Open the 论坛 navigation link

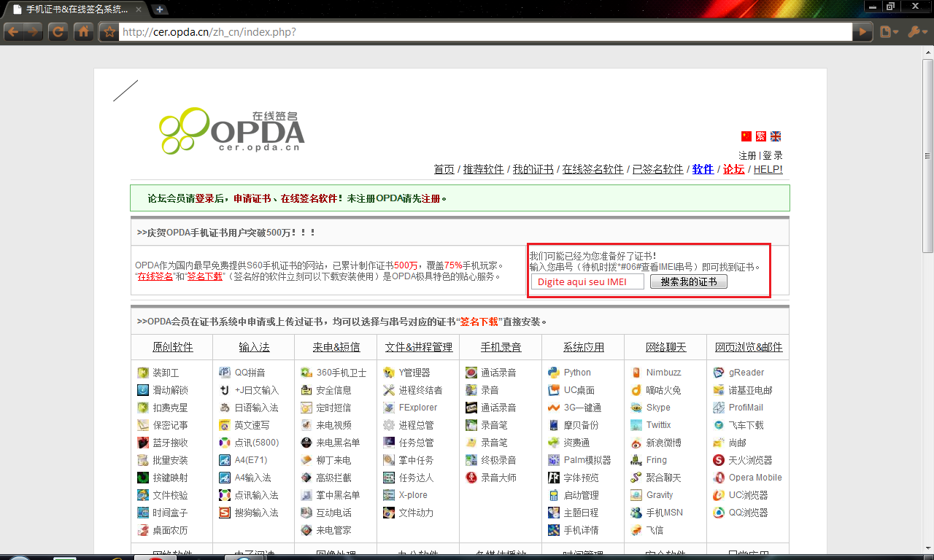pos(733,169)
